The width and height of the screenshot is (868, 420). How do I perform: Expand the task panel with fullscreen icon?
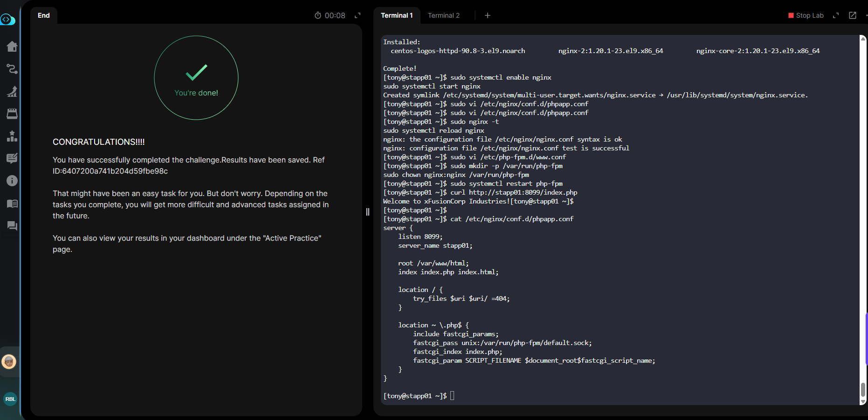pos(358,15)
